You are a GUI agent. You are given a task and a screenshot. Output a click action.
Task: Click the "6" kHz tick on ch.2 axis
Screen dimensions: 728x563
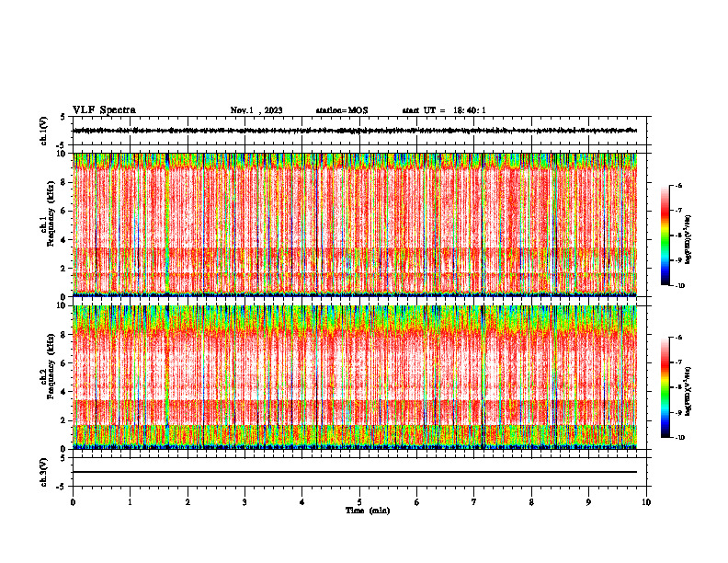point(64,363)
